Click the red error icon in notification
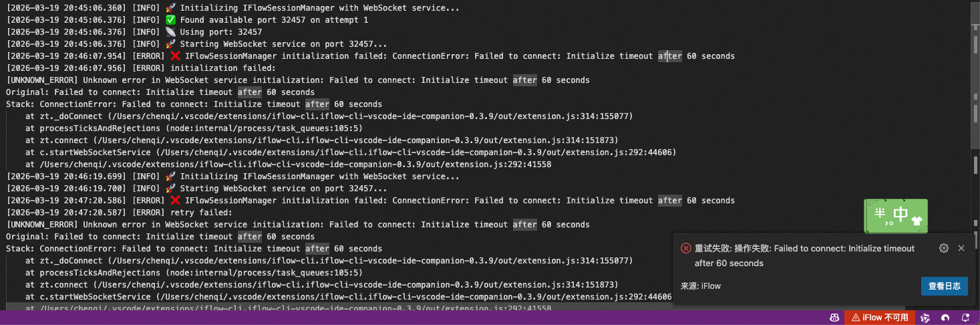The width and height of the screenshot is (980, 325). pyautogui.click(x=685, y=248)
